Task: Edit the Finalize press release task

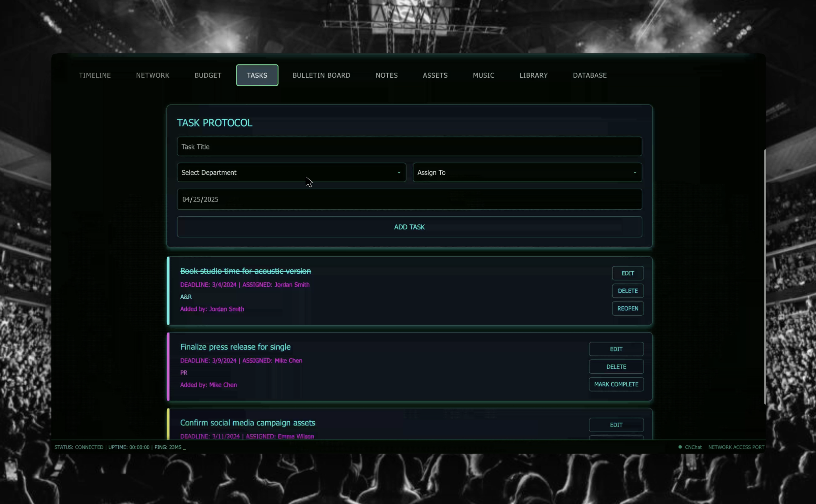Action: click(x=616, y=349)
